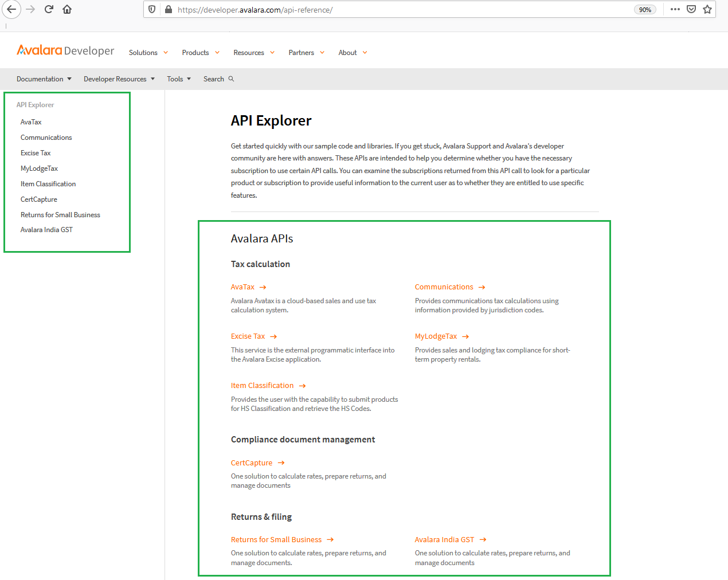The height and width of the screenshot is (580, 728).
Task: Open the CertCapture API link in main content
Action: (252, 463)
